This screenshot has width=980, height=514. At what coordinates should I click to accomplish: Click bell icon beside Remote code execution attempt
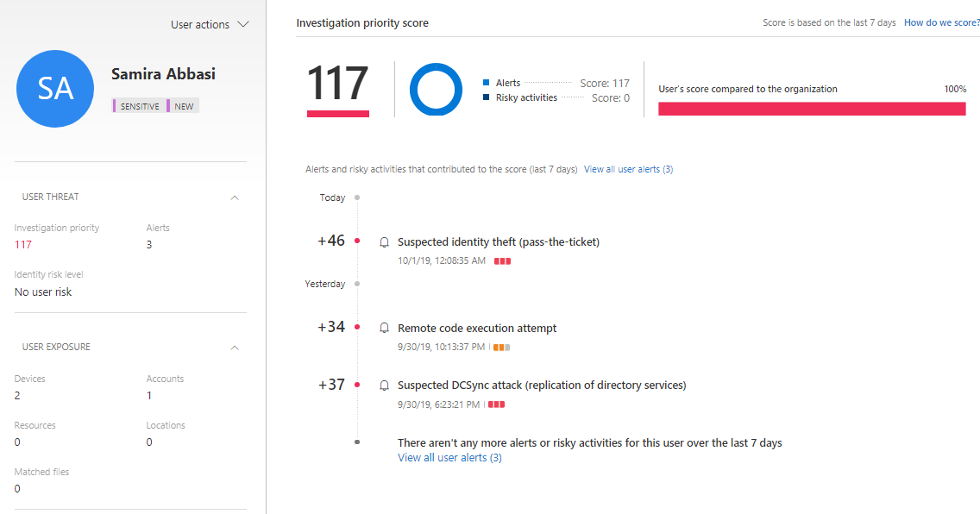tap(385, 329)
